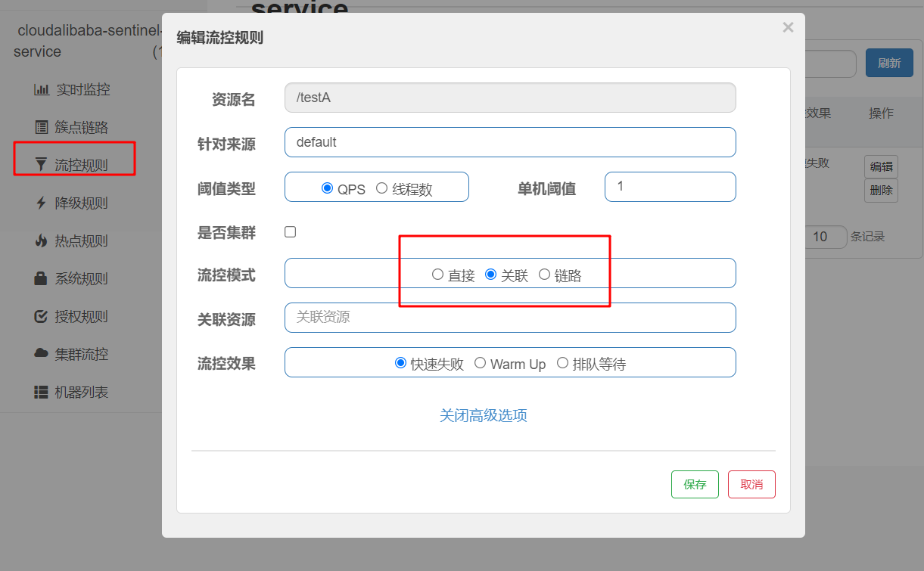
Task: Click the 关联资源 input field
Action: click(x=510, y=318)
